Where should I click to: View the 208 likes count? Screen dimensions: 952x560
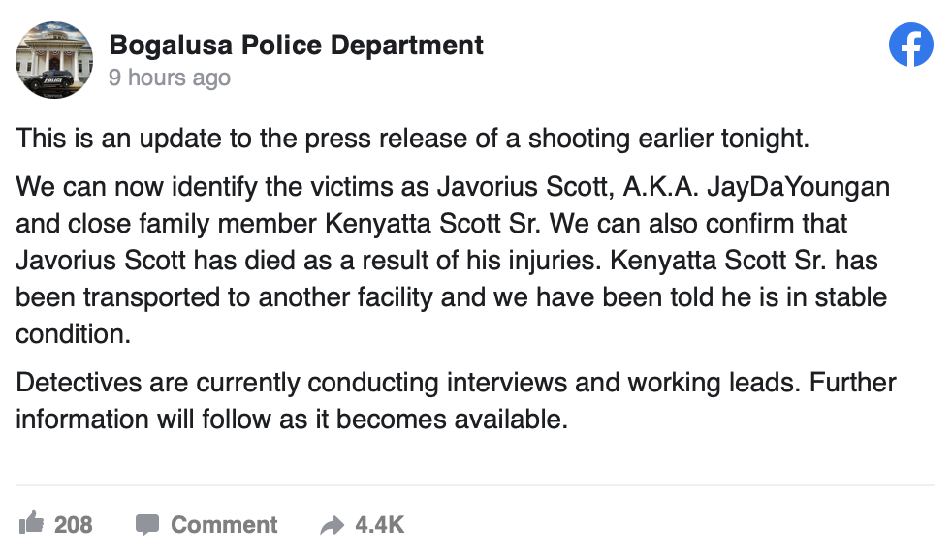74,525
